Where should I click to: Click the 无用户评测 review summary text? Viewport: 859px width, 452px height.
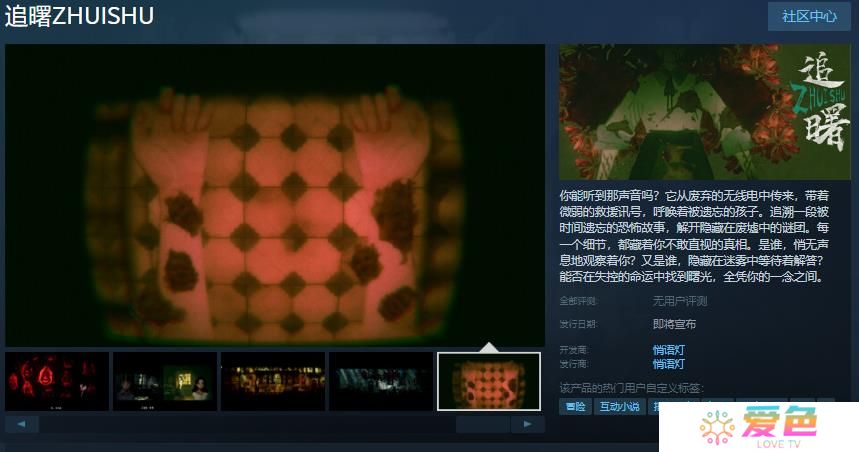pyautogui.click(x=679, y=301)
